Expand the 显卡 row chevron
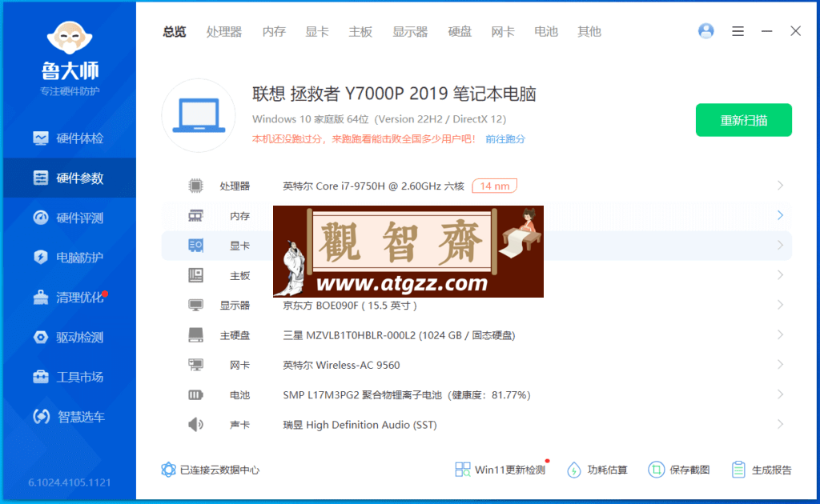Image resolution: width=820 pixels, height=504 pixels. pyautogui.click(x=780, y=245)
